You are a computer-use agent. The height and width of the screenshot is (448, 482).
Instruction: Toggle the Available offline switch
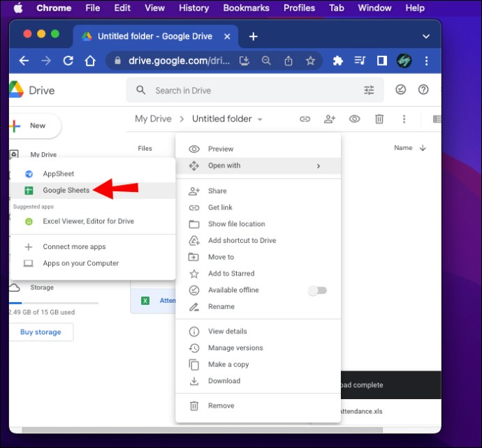[x=318, y=290]
